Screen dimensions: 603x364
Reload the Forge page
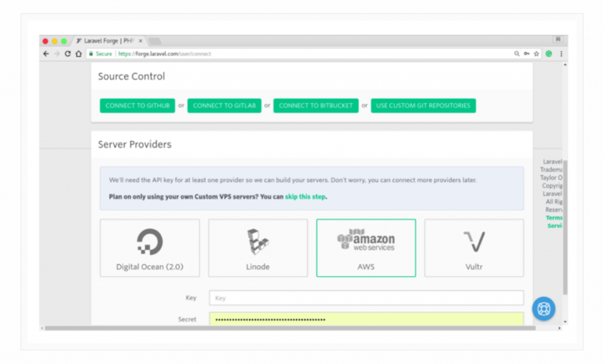tap(68, 54)
